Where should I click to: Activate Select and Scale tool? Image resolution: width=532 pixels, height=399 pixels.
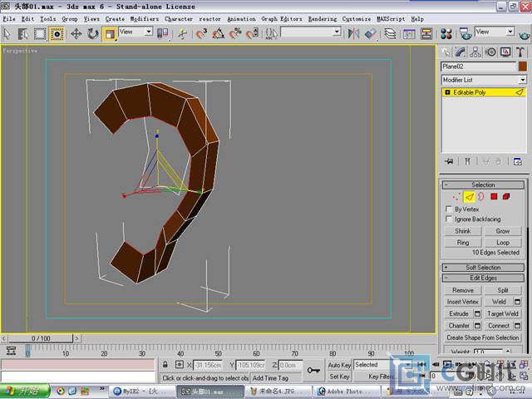click(110, 34)
